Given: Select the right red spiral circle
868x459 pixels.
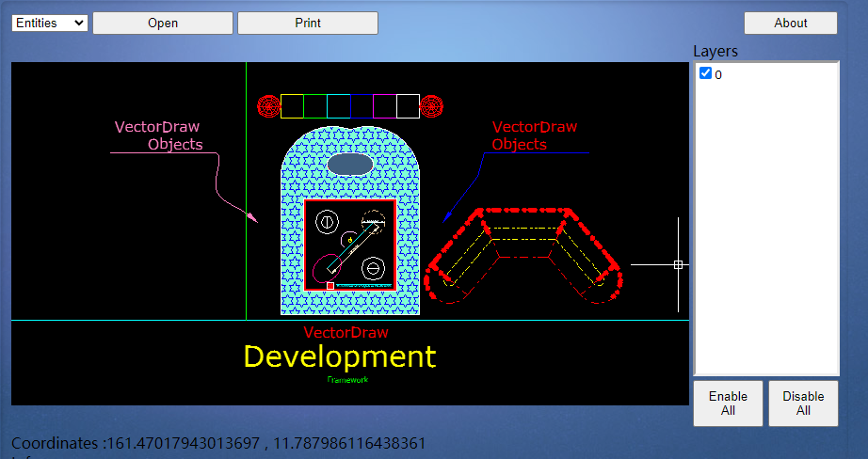Looking at the screenshot, I should tap(431, 106).
